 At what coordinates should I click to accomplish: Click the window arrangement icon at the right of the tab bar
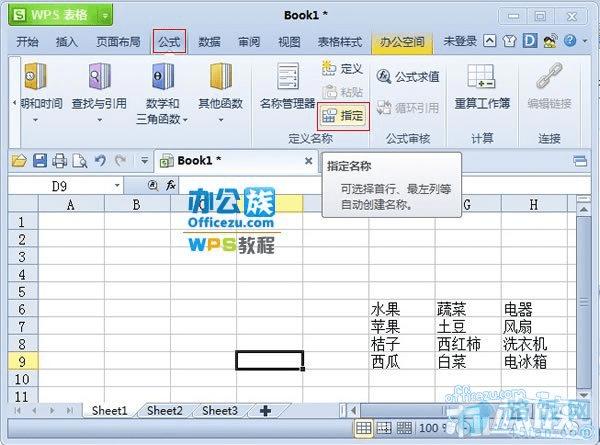pos(580,161)
